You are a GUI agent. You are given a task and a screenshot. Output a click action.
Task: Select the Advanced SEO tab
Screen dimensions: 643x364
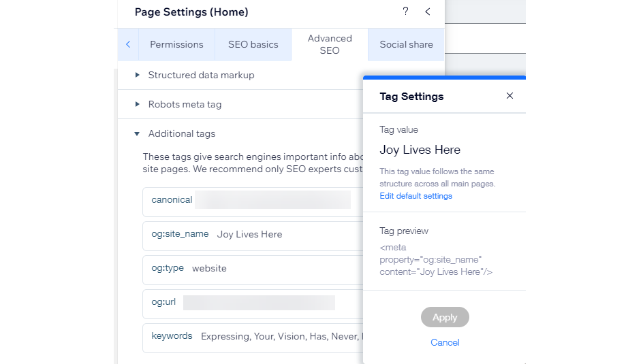(330, 44)
